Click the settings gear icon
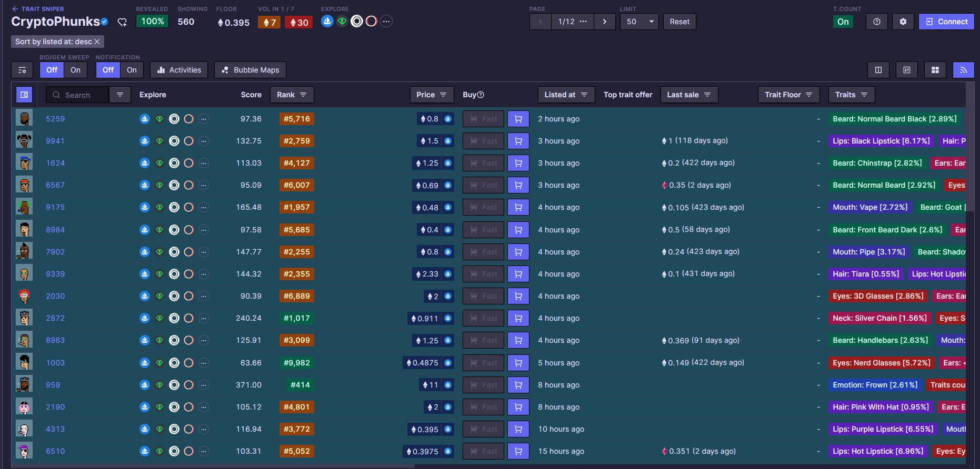The width and height of the screenshot is (980, 469). pyautogui.click(x=903, y=22)
